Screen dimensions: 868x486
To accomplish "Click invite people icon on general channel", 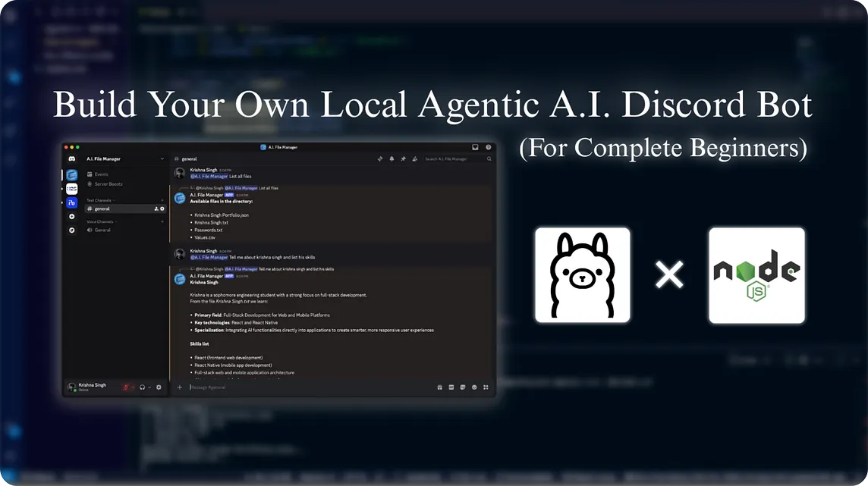I will pos(156,209).
